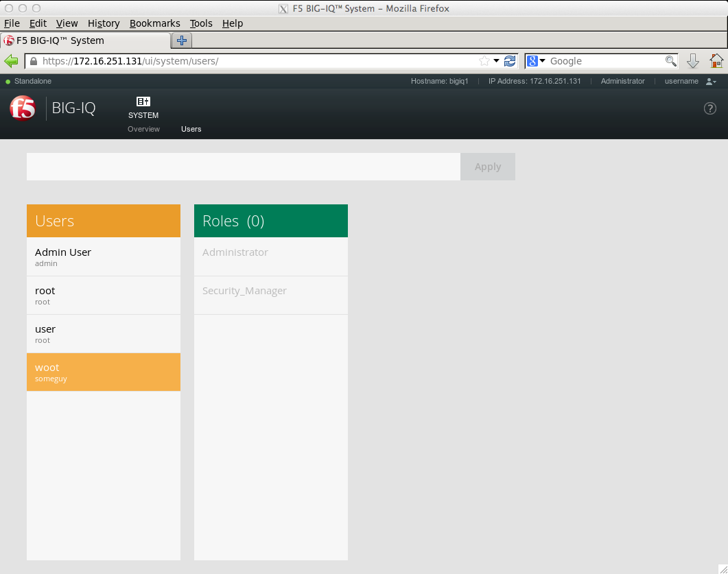Open the View menu
Screen dimensions: 728x574
(67, 23)
